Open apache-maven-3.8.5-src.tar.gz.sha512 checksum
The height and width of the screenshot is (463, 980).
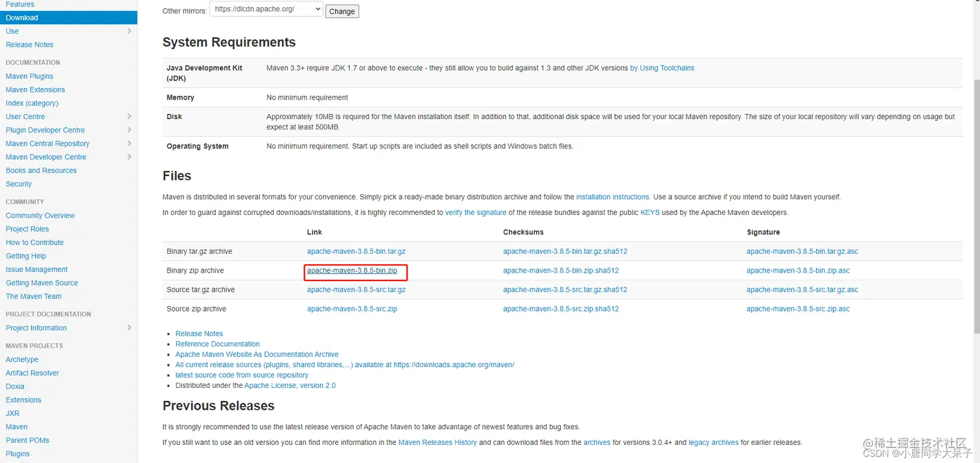point(565,289)
